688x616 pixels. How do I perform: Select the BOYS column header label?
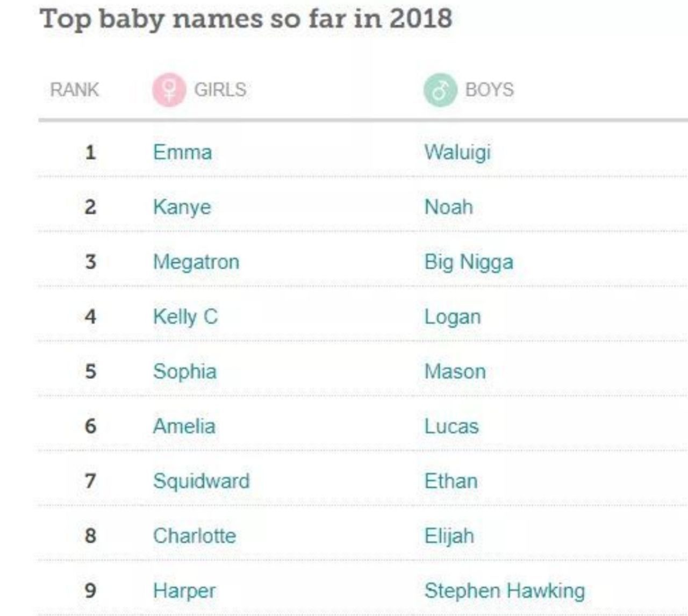(490, 90)
